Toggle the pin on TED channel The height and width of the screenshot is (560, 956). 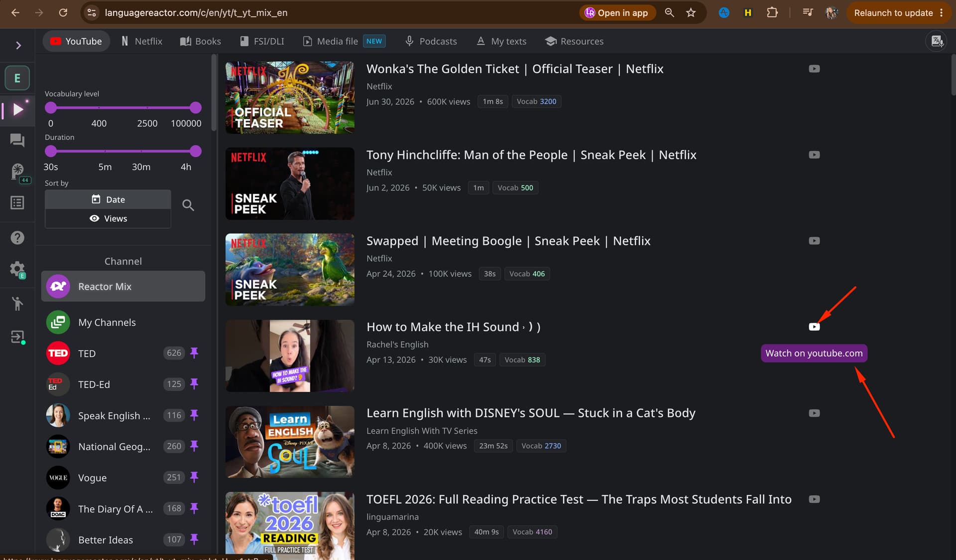[194, 353]
